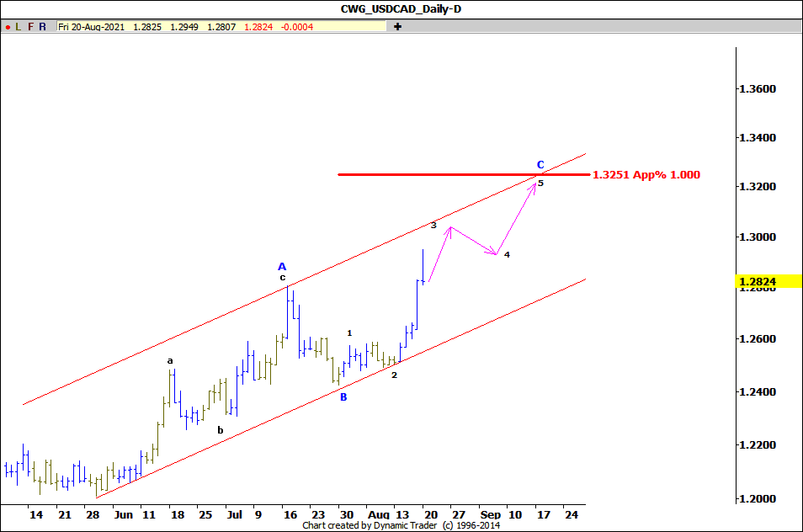Click the 14 label on the date axis
The width and height of the screenshot is (803, 532).
pyautogui.click(x=36, y=514)
